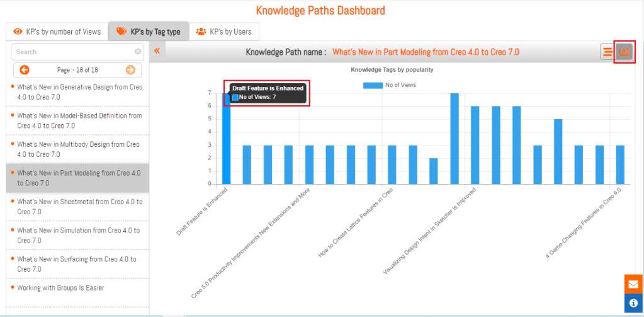Image resolution: width=644 pixels, height=317 pixels.
Task: Click the Draft Feature is Enhanced bar
Action: pos(227,139)
